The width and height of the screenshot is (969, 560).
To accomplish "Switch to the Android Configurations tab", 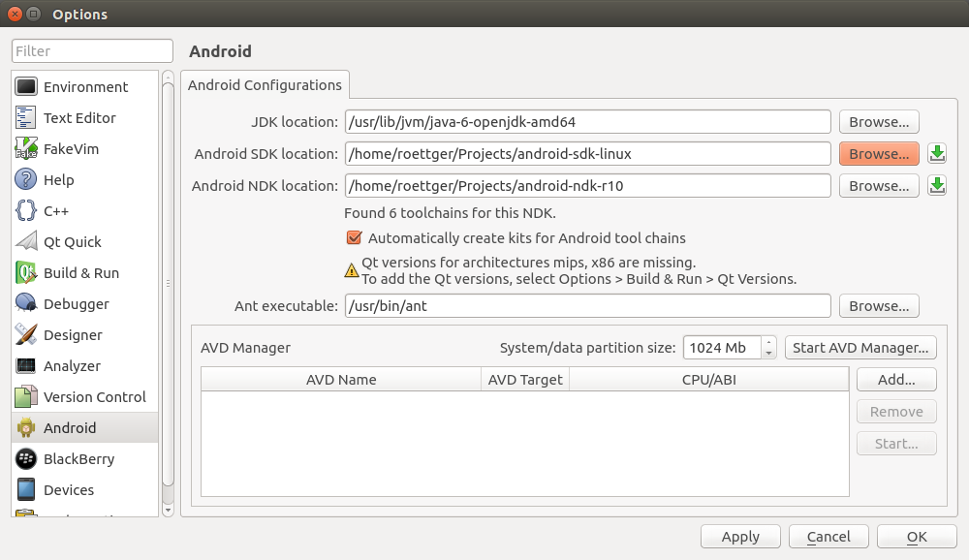I will (265, 85).
